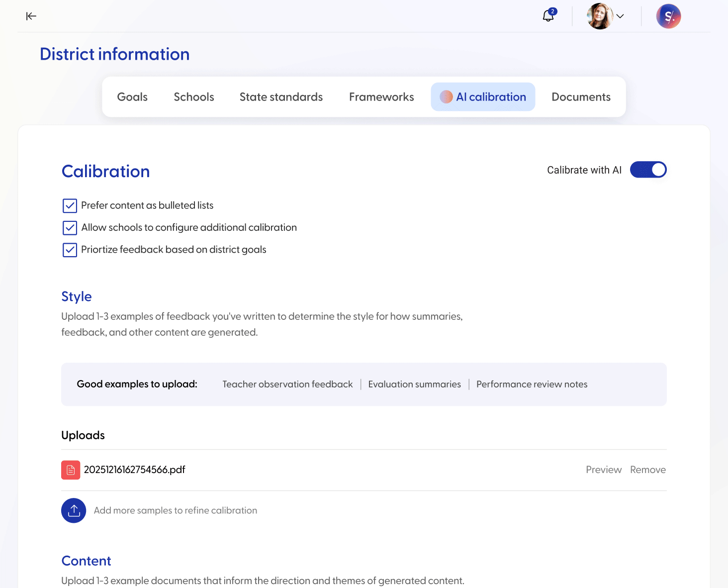Image resolution: width=728 pixels, height=588 pixels.
Task: Preview the uploaded PDF file
Action: (603, 470)
